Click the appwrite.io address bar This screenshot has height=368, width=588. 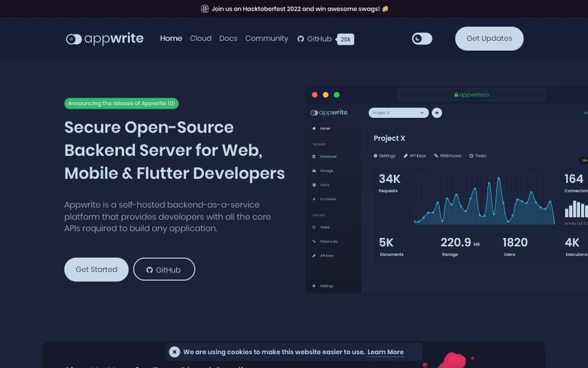tap(471, 94)
